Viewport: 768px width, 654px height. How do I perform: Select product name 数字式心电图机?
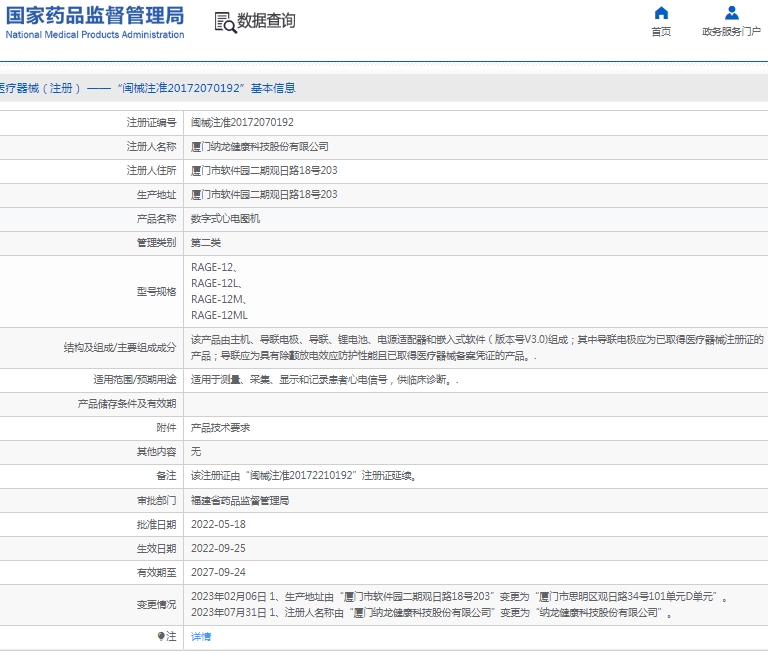pos(225,218)
